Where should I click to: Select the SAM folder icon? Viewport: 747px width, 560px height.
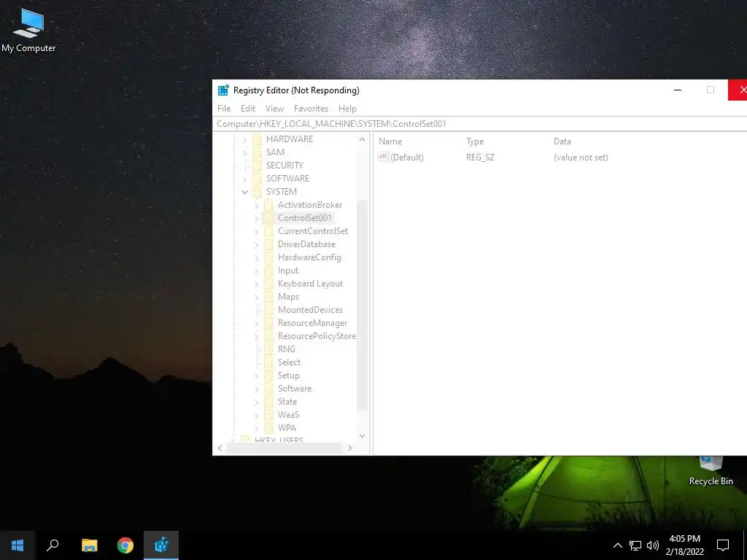[258, 152]
